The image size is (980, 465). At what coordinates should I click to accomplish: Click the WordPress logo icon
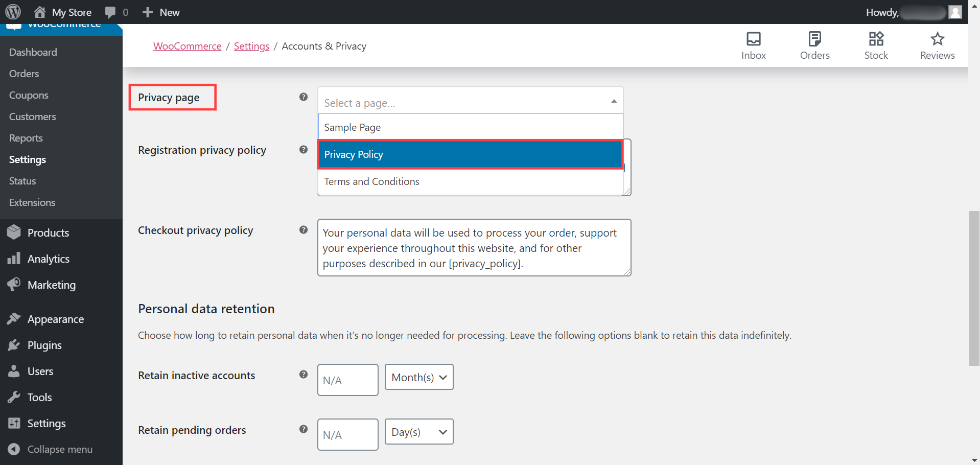coord(13,12)
